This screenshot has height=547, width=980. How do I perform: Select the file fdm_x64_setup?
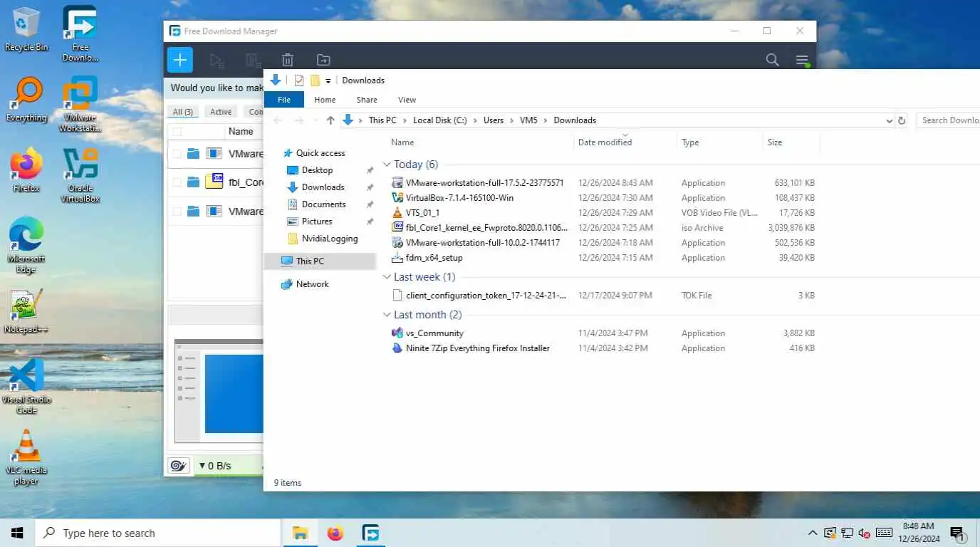[x=434, y=258]
